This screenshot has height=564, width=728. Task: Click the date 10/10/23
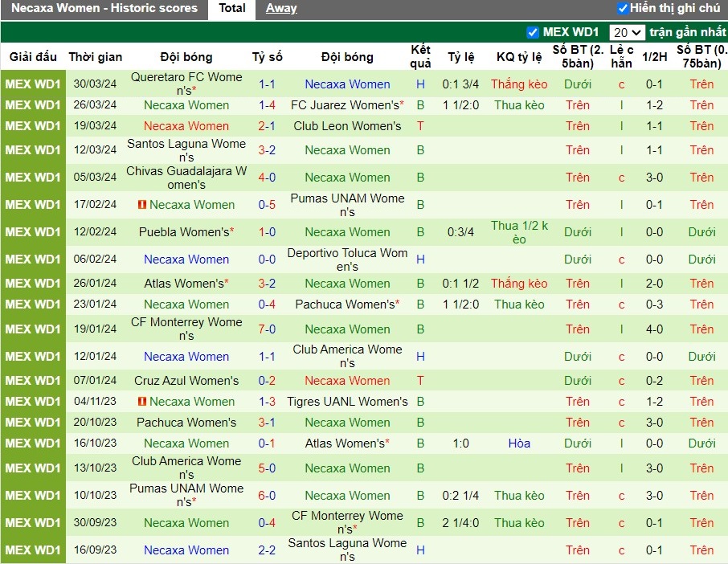95,495
